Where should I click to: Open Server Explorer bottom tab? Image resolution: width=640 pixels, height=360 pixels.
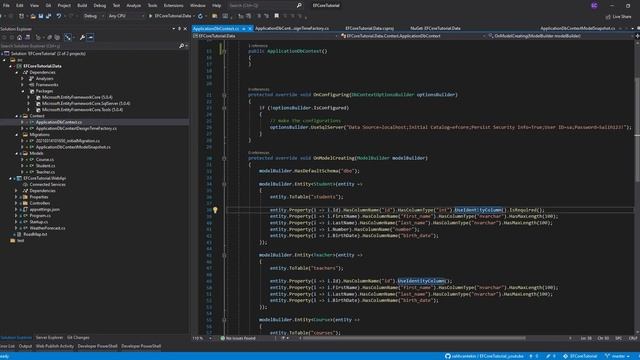[x=49, y=338]
